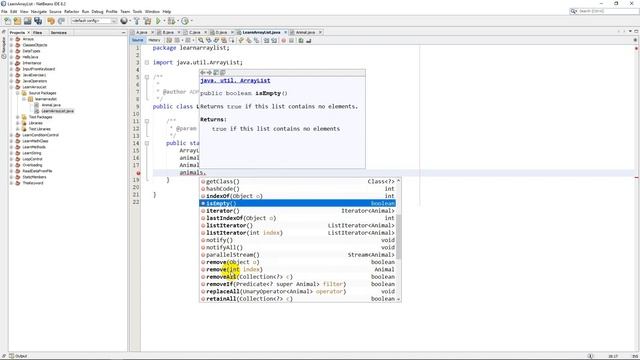Click the red Start Macro Recording icon
This screenshot has width=640, height=360.
(x=284, y=40)
